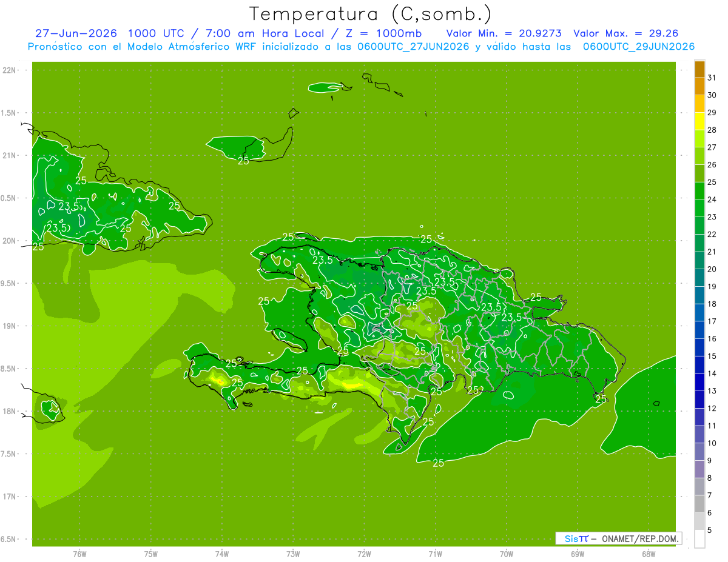Click the legend value 24
728x562 pixels.
[x=712, y=199]
